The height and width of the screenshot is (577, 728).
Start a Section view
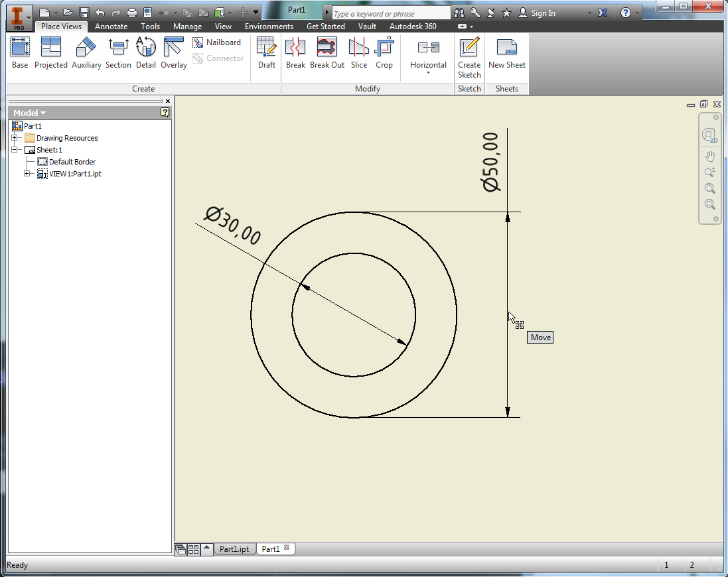click(x=118, y=53)
